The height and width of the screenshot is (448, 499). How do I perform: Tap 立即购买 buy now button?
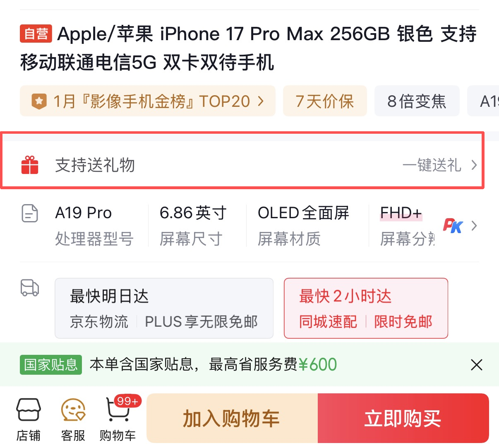[x=403, y=418]
